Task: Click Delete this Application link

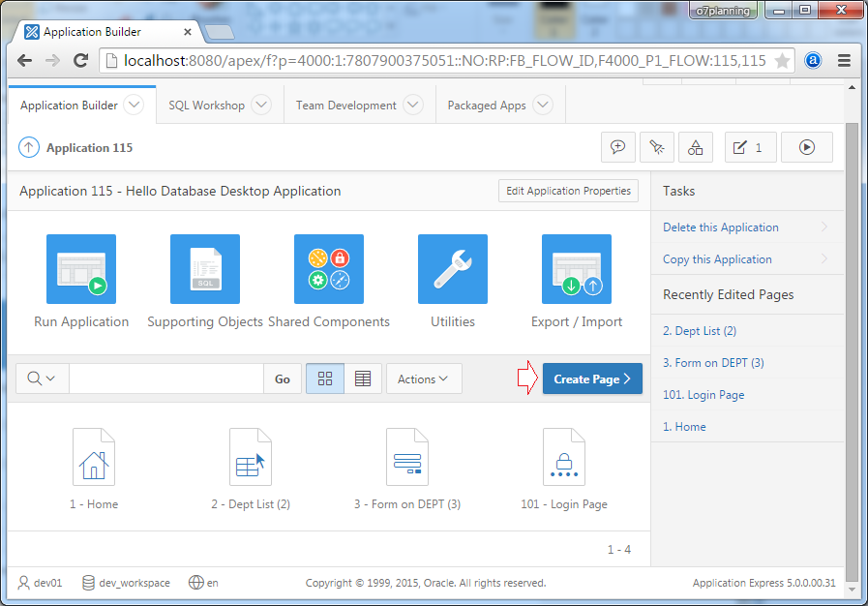Action: [721, 227]
